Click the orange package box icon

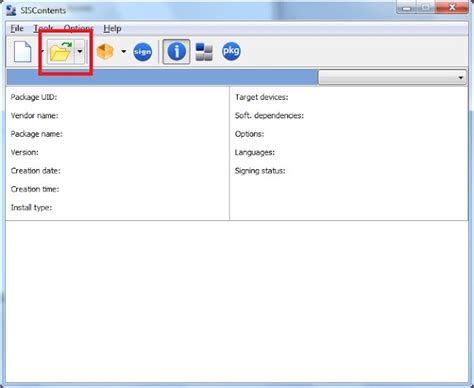click(x=105, y=52)
